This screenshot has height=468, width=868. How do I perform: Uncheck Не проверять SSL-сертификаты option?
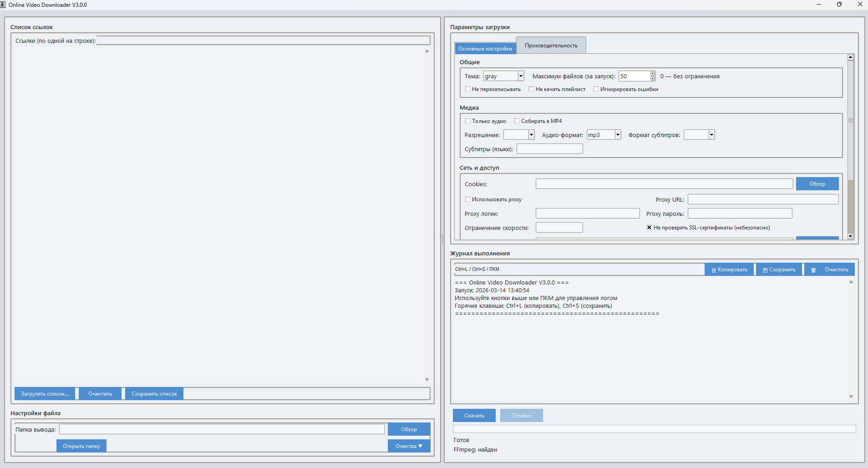649,228
